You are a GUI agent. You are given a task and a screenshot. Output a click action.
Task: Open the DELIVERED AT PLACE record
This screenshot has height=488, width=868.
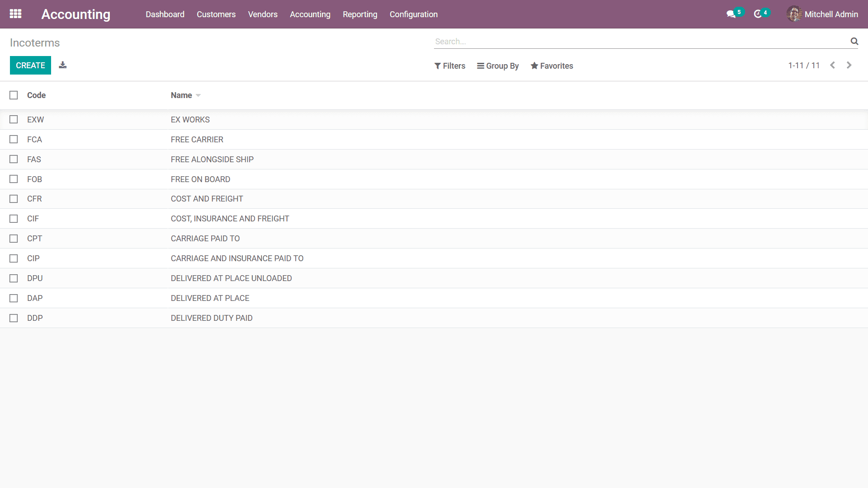(x=210, y=298)
